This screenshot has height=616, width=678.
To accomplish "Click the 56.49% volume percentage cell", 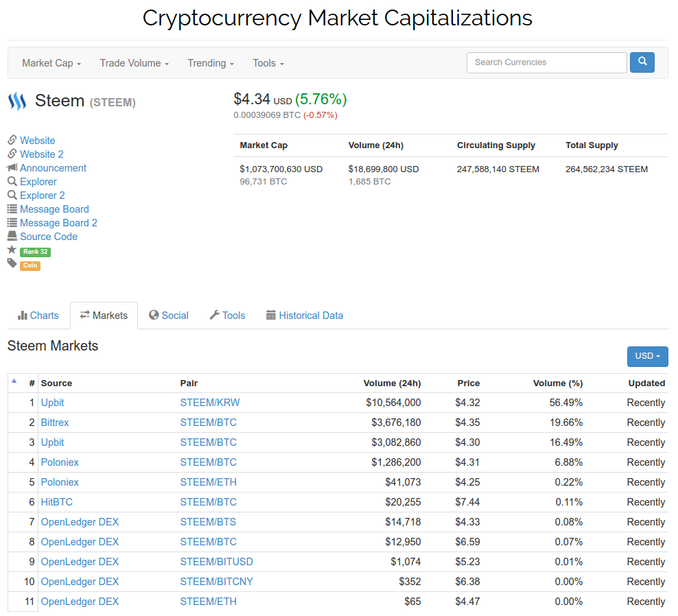I will [566, 403].
